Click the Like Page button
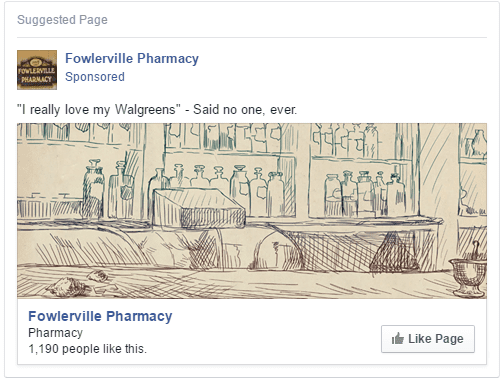Image resolution: width=504 pixels, height=383 pixels. click(x=428, y=339)
